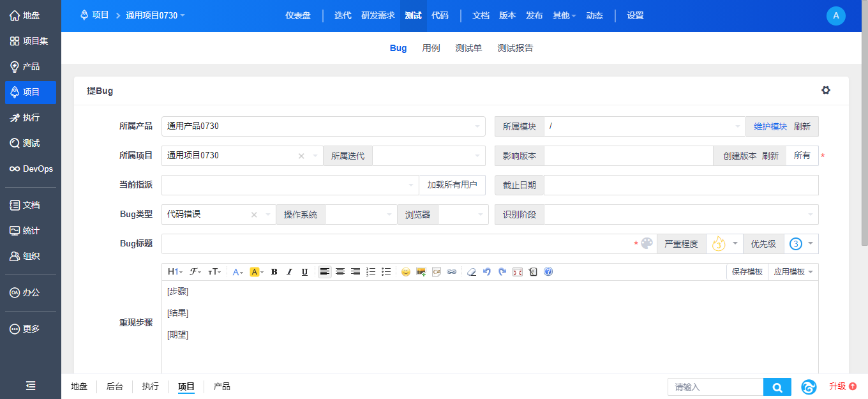
Task: Click the bold formatting icon
Action: (274, 272)
